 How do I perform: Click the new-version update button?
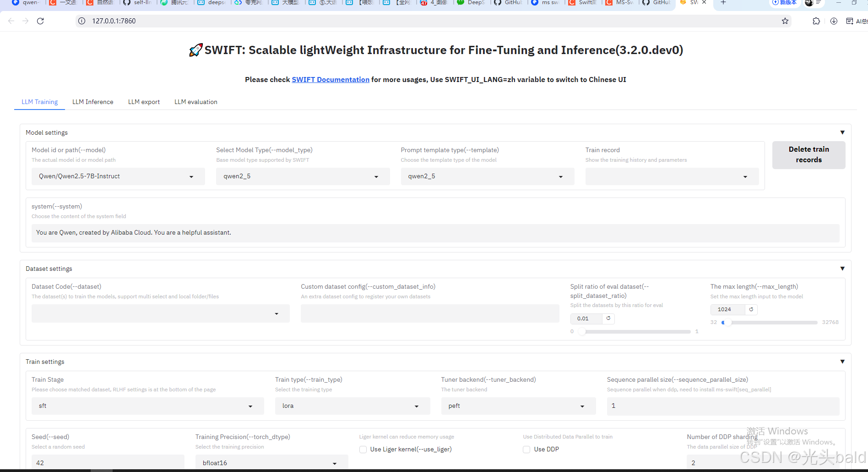pyautogui.click(x=785, y=2)
